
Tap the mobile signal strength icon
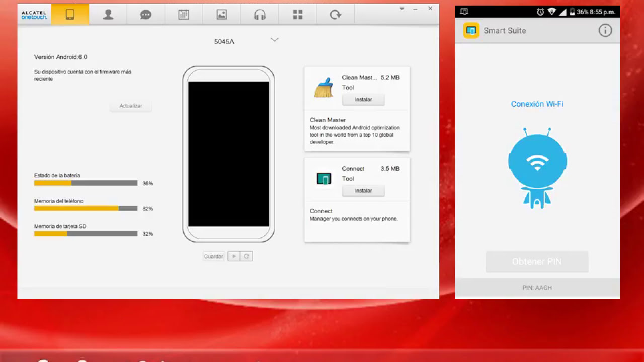pyautogui.click(x=562, y=12)
